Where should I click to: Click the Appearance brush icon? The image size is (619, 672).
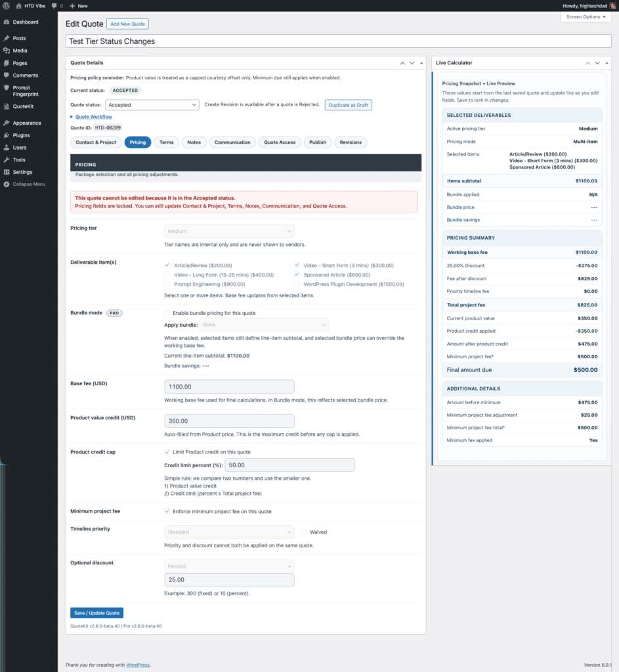7,123
